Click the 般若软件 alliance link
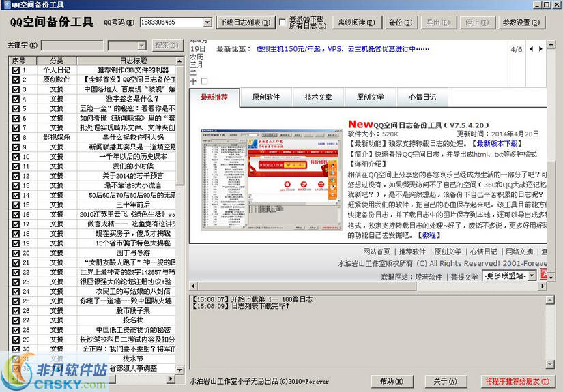The width and height of the screenshot is (563, 392). (429, 277)
